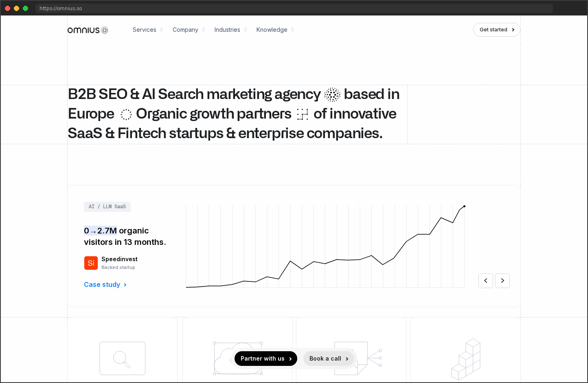This screenshot has width=588, height=383.
Task: Show the next case study slide
Action: pyautogui.click(x=502, y=281)
